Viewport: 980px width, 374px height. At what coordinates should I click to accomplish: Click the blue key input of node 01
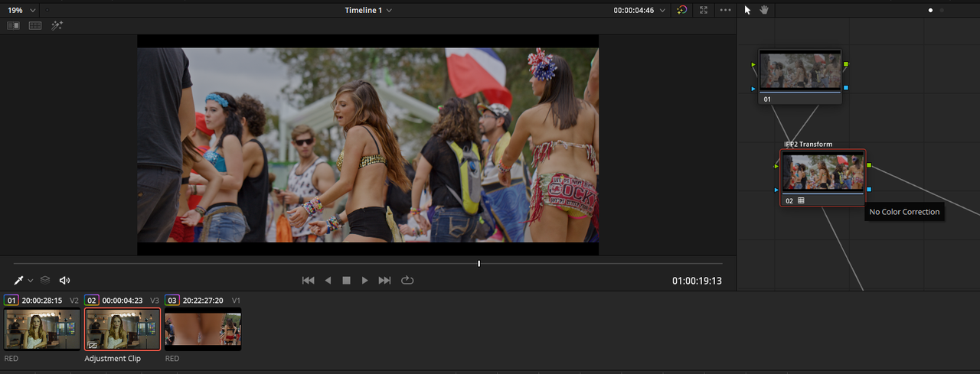point(755,88)
